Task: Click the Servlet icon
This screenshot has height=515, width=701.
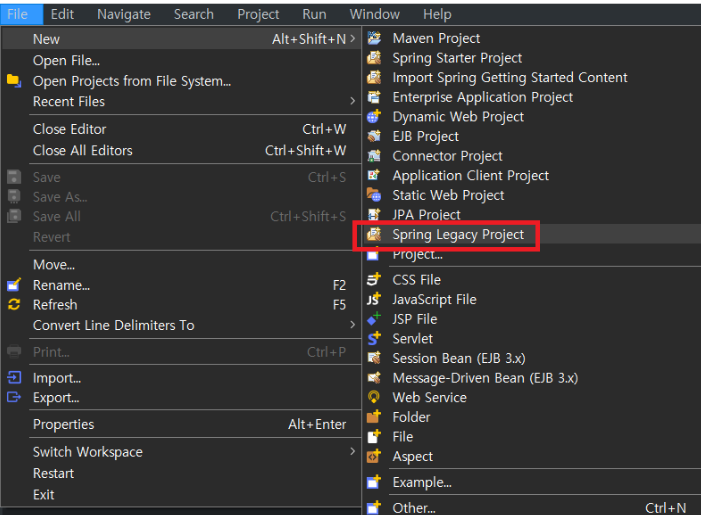Action: coord(374,339)
